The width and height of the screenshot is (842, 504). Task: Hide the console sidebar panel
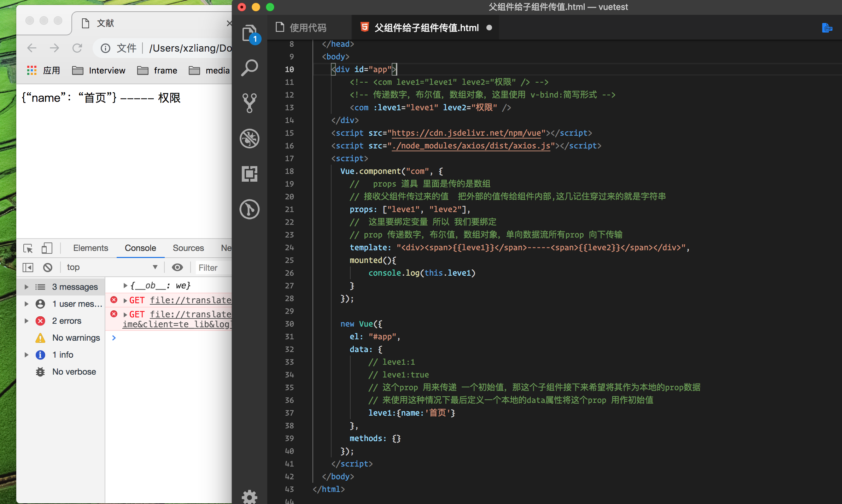tap(28, 268)
